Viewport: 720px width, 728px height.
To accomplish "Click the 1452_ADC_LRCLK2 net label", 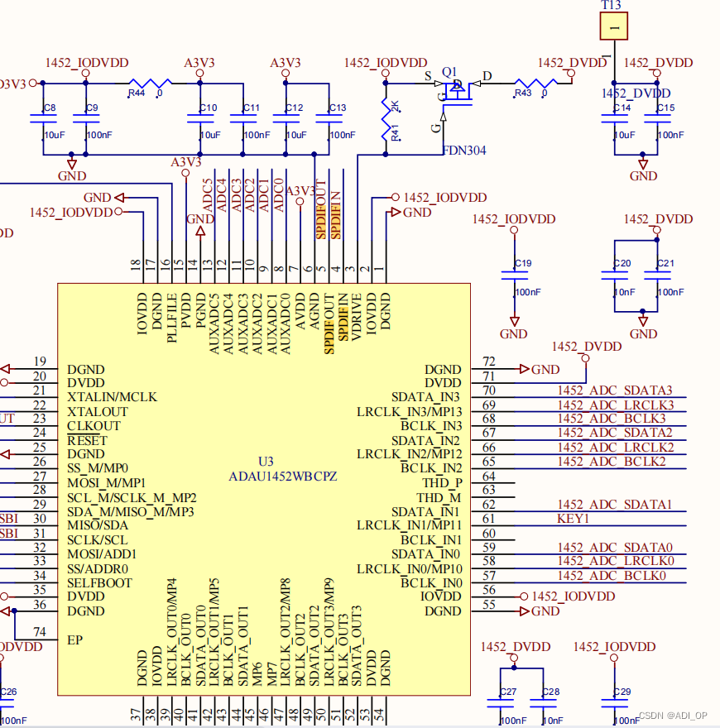I will click(x=616, y=448).
